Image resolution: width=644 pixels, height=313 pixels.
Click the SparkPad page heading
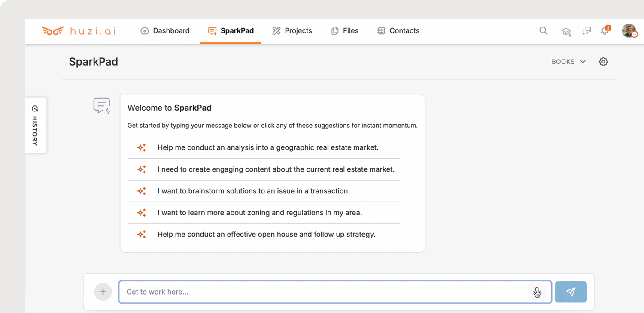[94, 62]
